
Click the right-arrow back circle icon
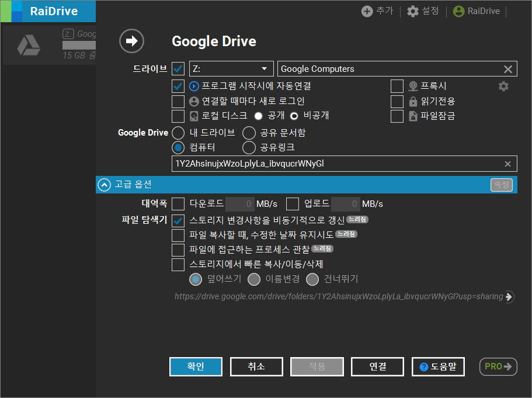tap(131, 41)
